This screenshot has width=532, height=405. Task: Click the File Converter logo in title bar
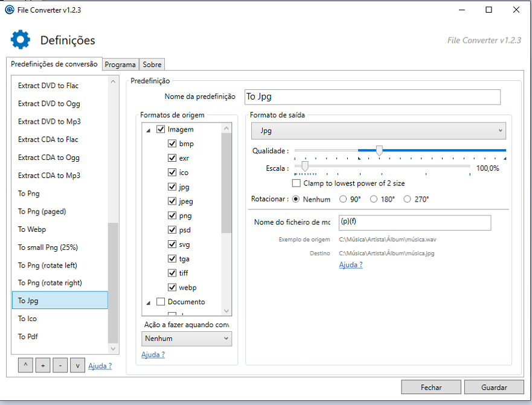[9, 9]
